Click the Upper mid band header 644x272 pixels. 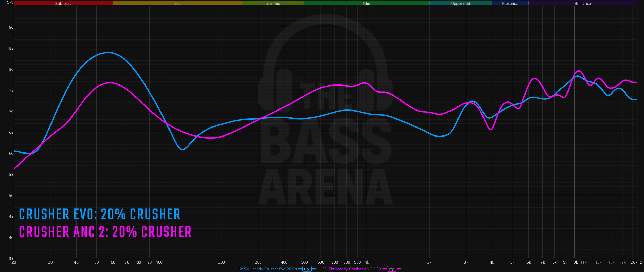(460, 3)
